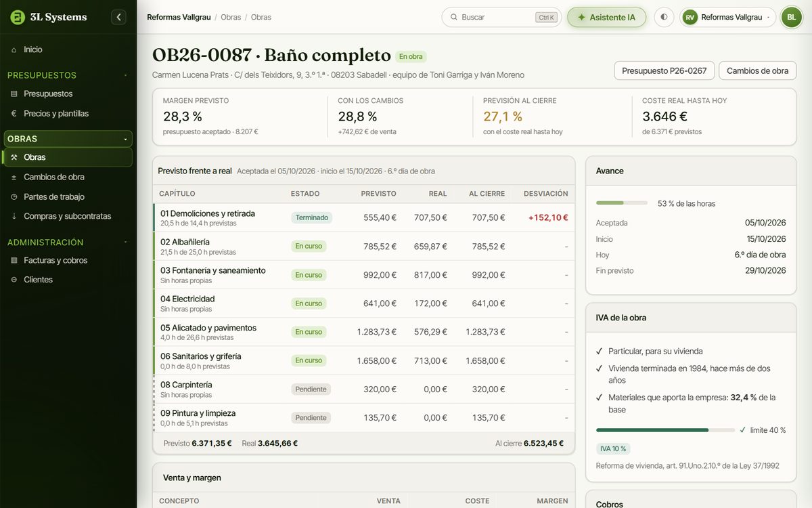Click the materials 40 % limit progress bar
The image size is (812, 508).
665,430
